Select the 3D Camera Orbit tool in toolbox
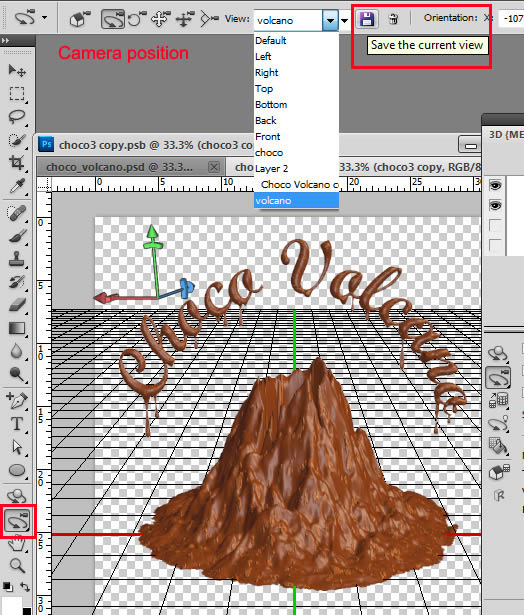This screenshot has height=615, width=524. [x=18, y=521]
